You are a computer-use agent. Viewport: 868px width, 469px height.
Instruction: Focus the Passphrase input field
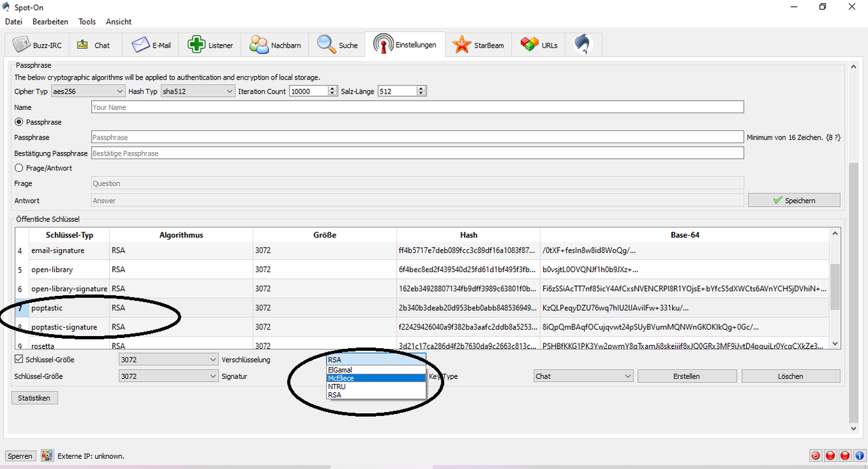417,137
